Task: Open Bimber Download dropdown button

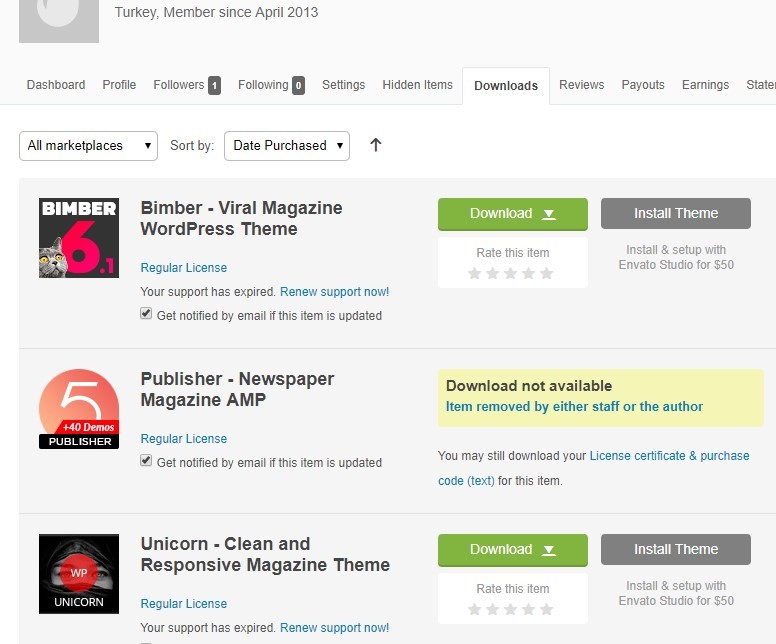Action: tap(513, 214)
